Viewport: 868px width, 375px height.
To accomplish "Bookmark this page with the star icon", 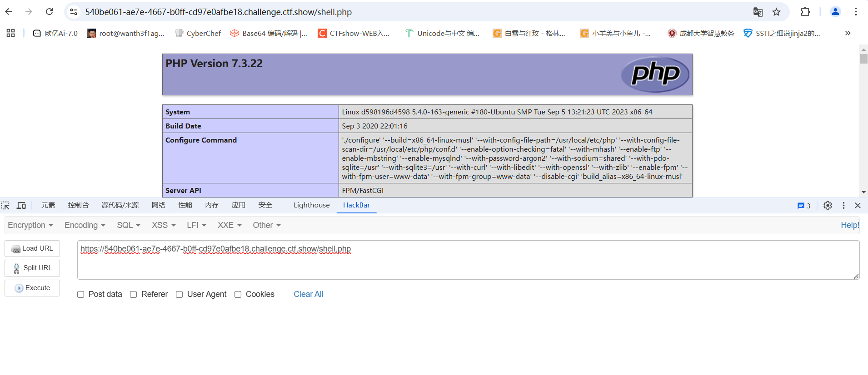I will [x=776, y=12].
